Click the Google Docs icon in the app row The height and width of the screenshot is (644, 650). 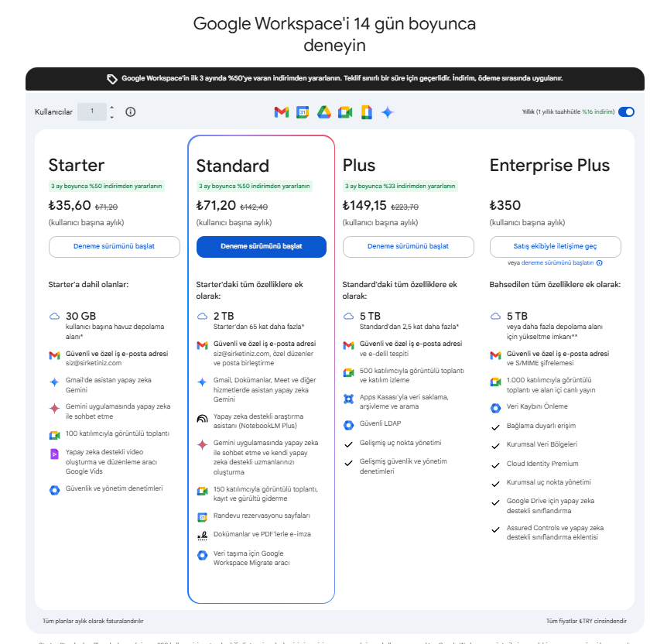[x=367, y=112]
